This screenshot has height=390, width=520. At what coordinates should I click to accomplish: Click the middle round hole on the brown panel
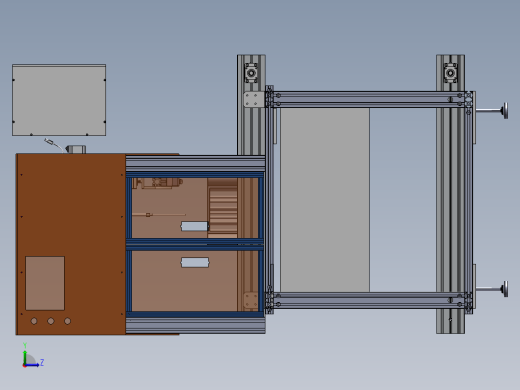tap(51, 321)
